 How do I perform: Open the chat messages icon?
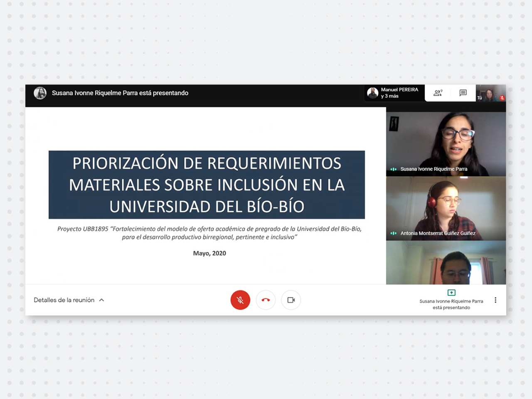coord(463,93)
